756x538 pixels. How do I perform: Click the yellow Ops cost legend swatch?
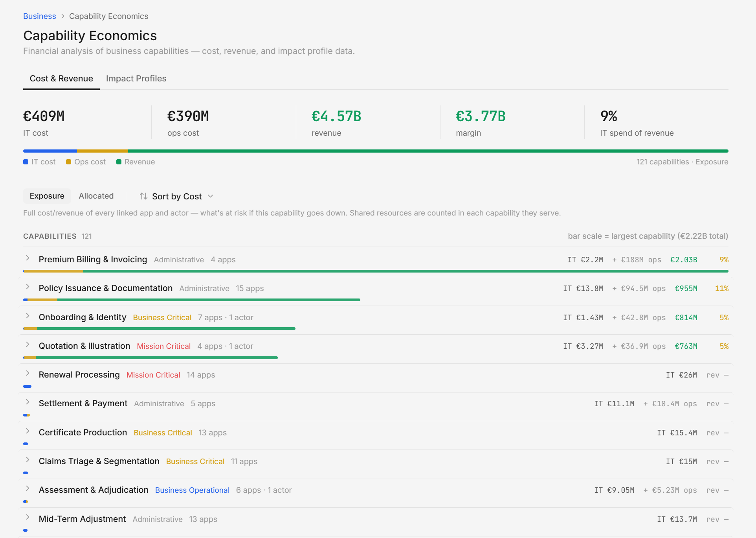(69, 162)
